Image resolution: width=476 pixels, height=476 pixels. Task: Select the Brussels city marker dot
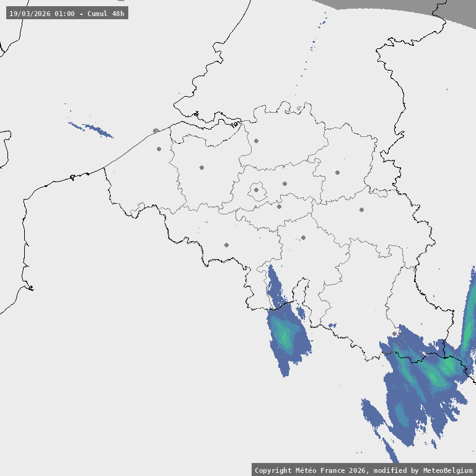[256, 190]
